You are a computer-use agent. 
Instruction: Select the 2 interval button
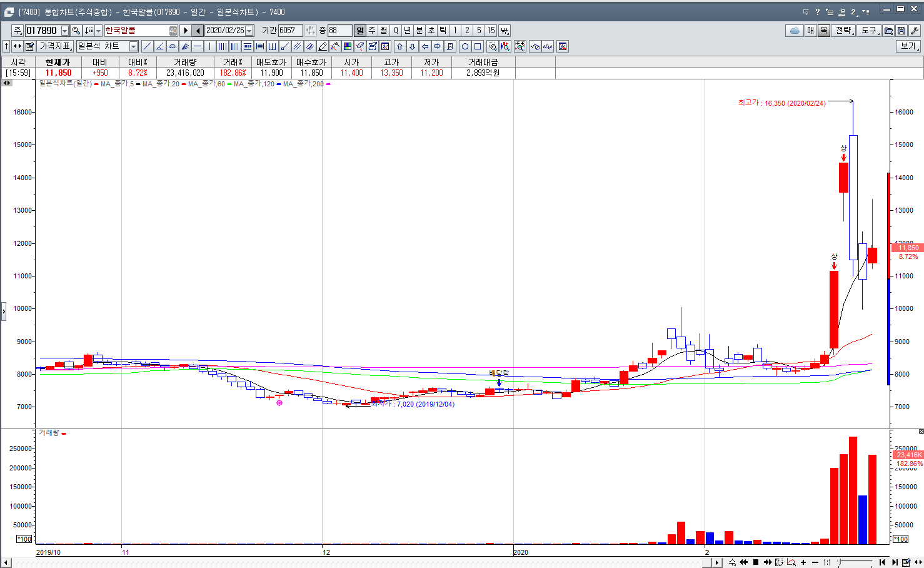pyautogui.click(x=467, y=30)
